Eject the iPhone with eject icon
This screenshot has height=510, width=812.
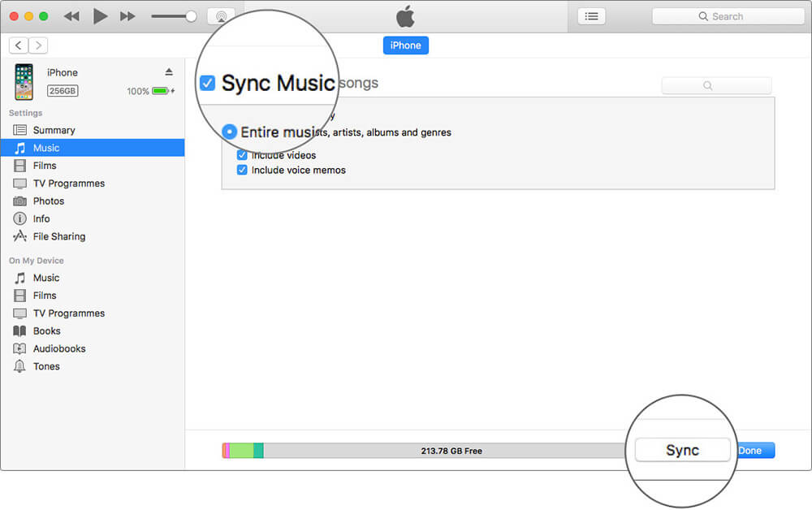169,71
